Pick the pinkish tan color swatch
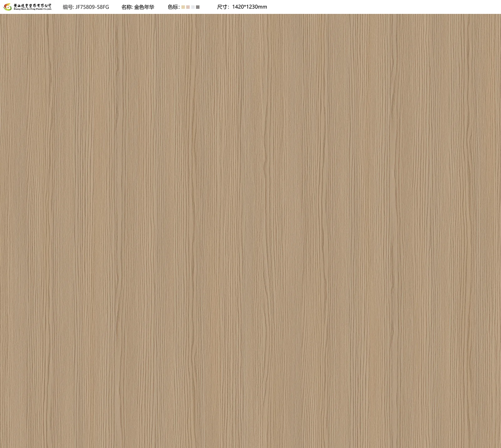 coord(188,7)
